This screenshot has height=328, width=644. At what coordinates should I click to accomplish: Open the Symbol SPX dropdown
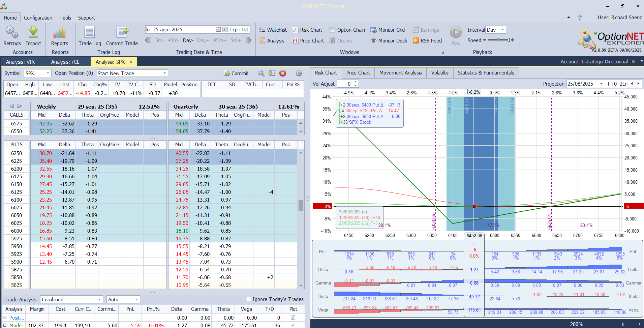click(x=48, y=73)
